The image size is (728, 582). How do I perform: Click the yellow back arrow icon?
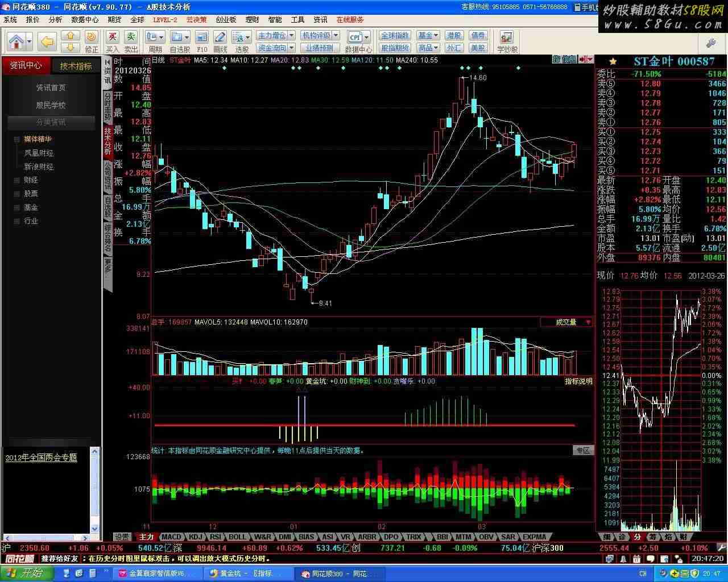coord(48,41)
